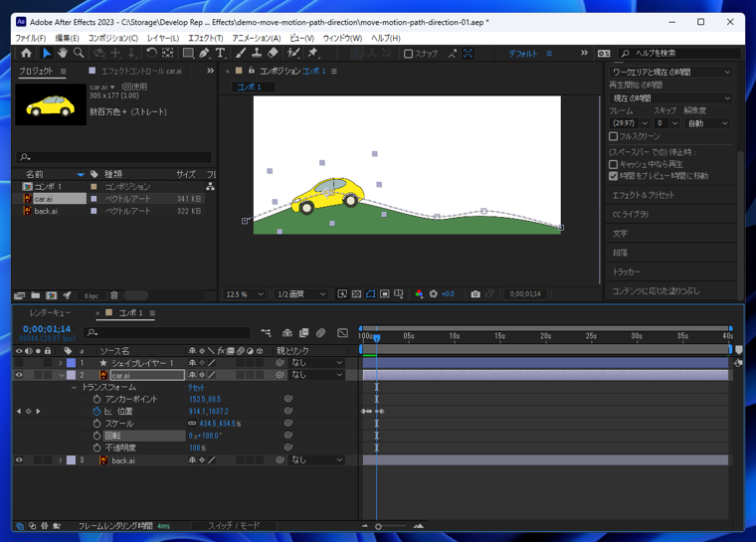Open the エフェクト(T) menu
The width and height of the screenshot is (756, 542).
[205, 38]
